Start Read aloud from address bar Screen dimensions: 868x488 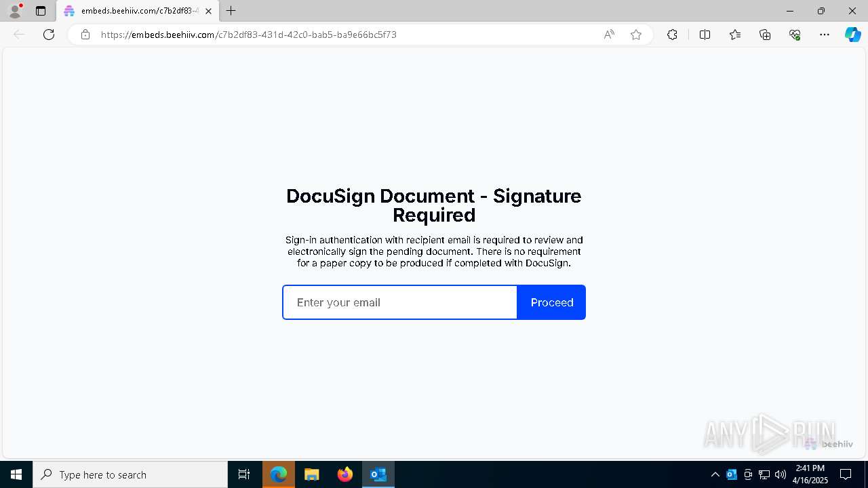(609, 35)
